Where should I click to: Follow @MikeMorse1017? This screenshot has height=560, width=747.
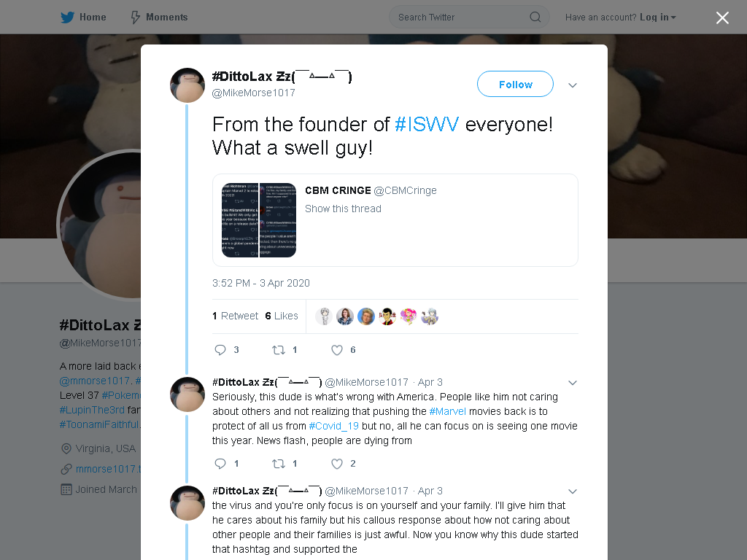(515, 84)
